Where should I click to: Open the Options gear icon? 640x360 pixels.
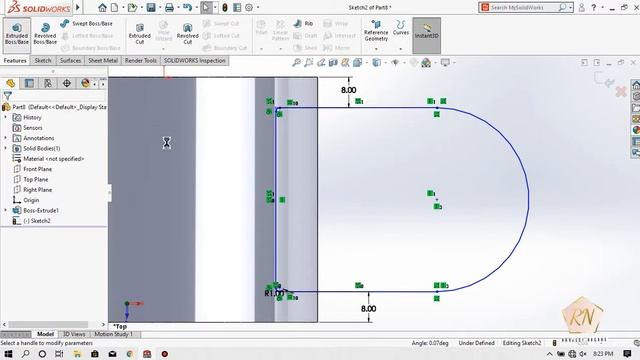249,7
